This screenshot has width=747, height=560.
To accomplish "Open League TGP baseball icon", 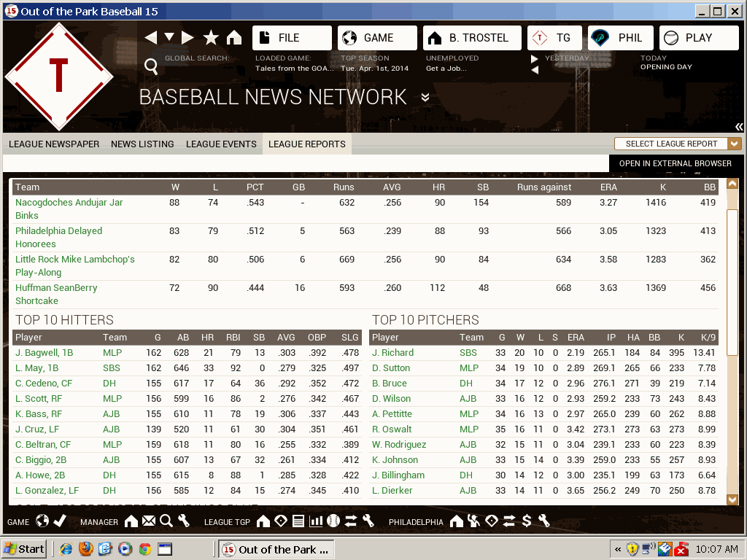I will [x=333, y=521].
